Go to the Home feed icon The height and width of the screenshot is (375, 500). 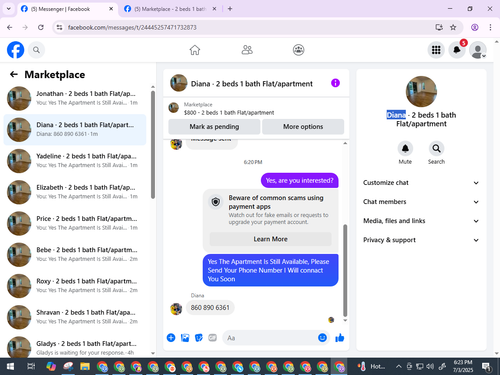pyautogui.click(x=195, y=50)
